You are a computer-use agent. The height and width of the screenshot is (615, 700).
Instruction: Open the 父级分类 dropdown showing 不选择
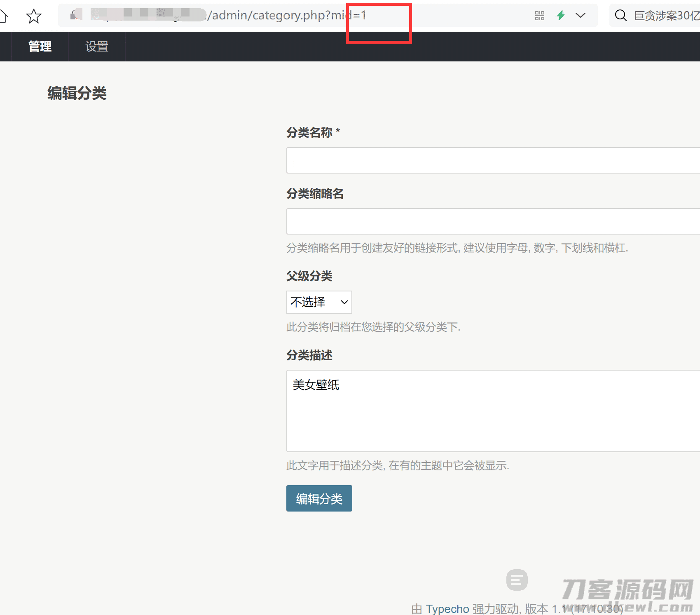319,302
